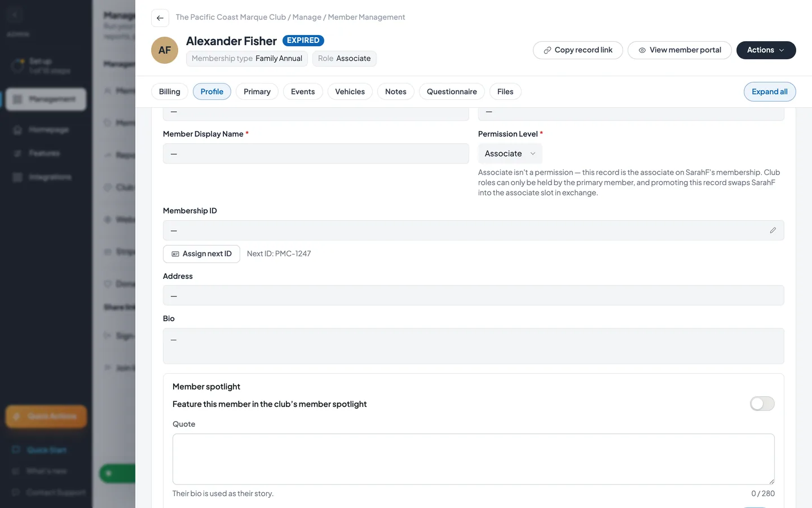Viewport: 812px width, 508px height.
Task: Focus the Membership ID field
Action: (x=474, y=230)
